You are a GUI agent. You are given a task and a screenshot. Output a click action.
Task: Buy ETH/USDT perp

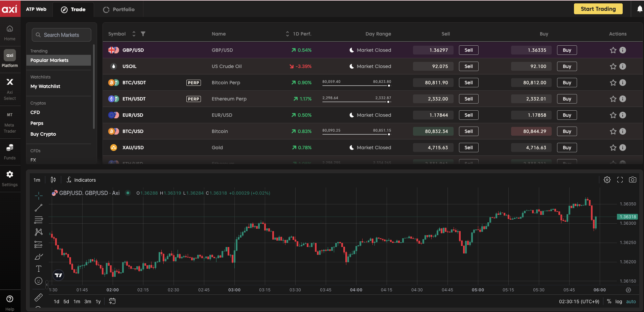[x=567, y=99]
